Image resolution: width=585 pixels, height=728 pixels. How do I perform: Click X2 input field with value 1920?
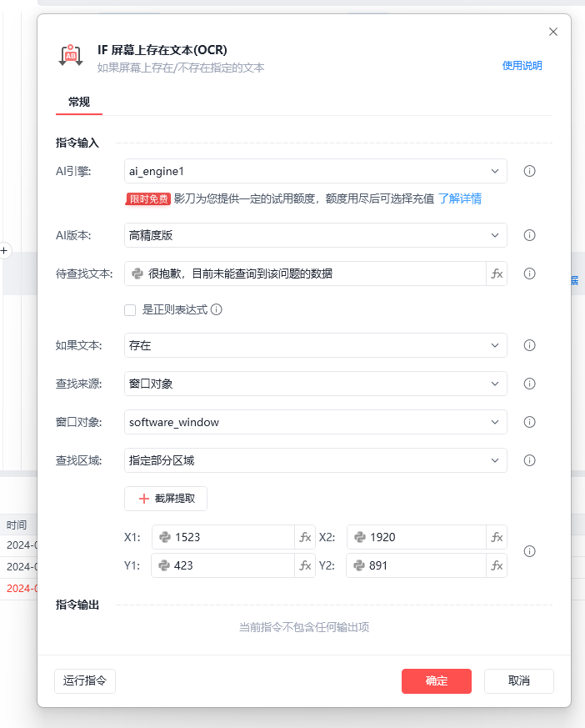point(416,537)
